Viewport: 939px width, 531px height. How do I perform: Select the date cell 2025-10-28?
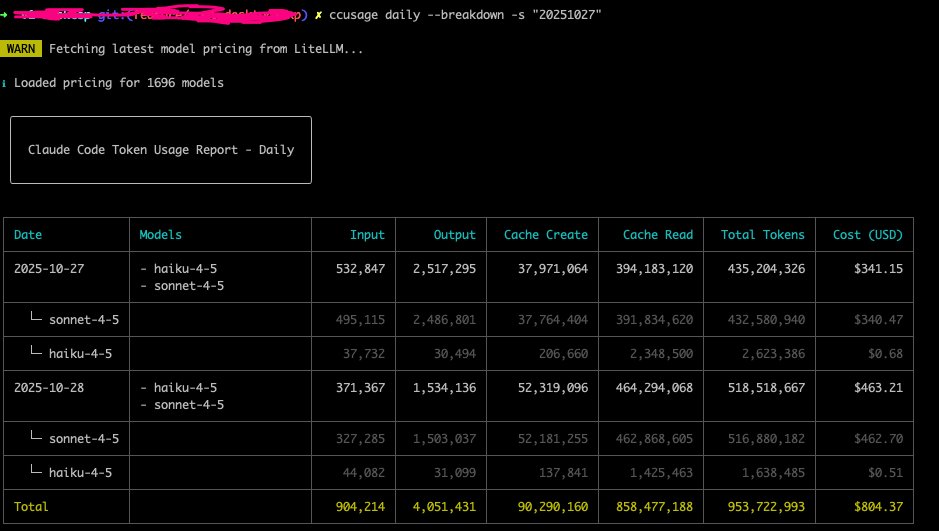tap(49, 388)
